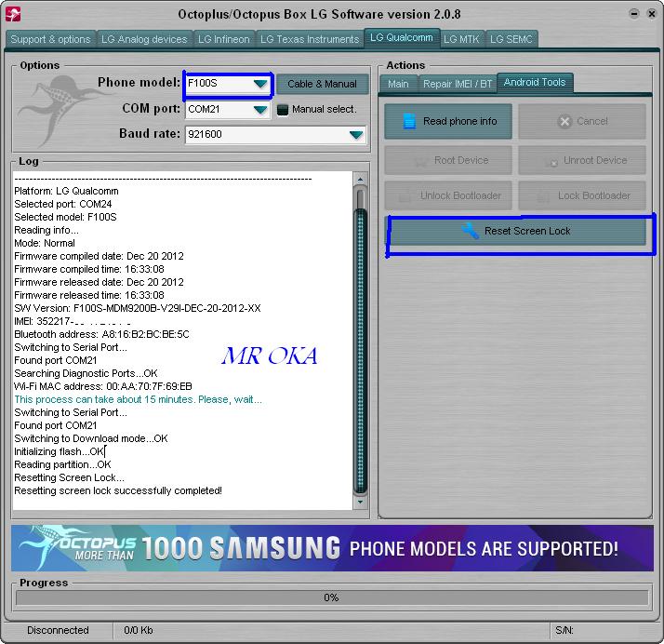Click the 0/0 Kb status bar entry
This screenshot has width=664, height=644.
139,630
